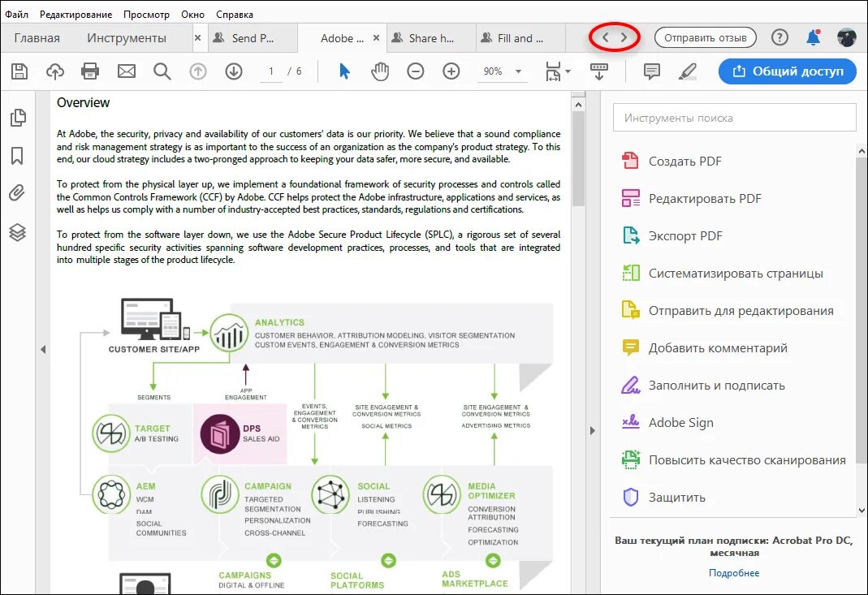
Task: Zoom out with the minus circle
Action: tap(415, 71)
